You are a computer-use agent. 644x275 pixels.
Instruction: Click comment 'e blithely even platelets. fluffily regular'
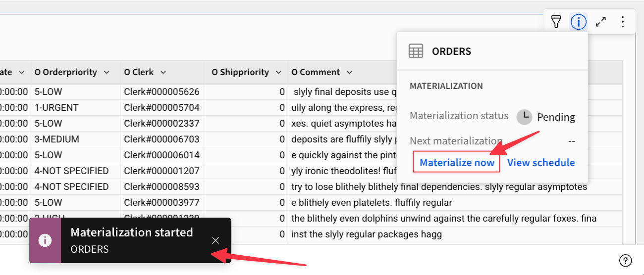click(x=372, y=203)
